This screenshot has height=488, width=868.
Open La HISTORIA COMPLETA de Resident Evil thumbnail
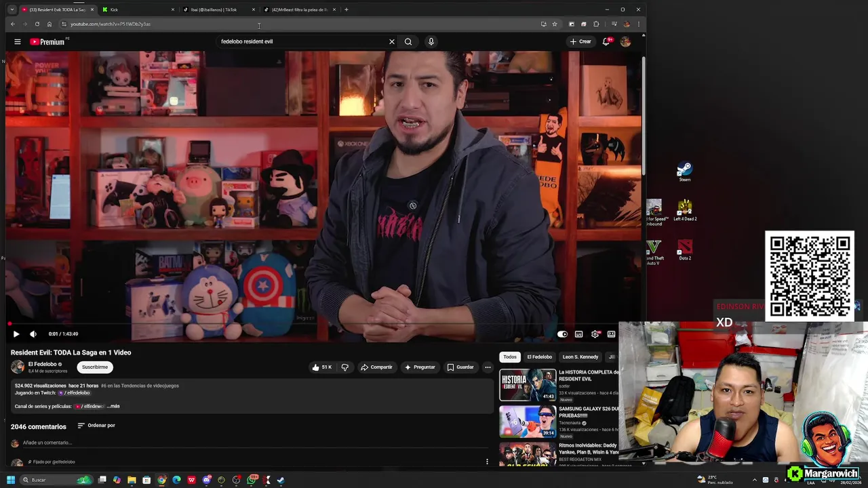(x=528, y=385)
